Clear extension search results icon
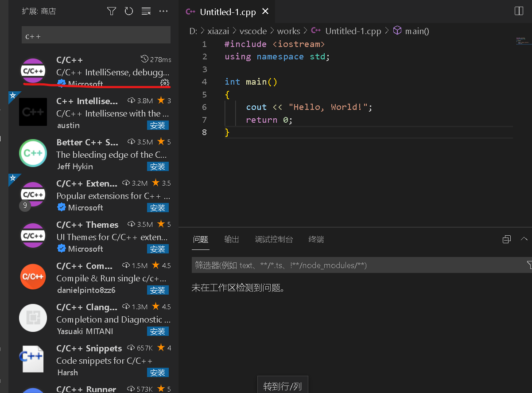 pyautogui.click(x=146, y=12)
